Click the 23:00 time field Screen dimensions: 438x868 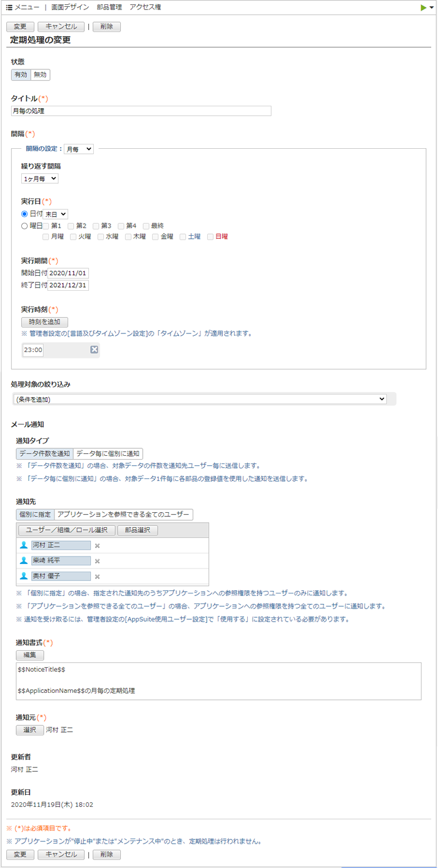coord(33,350)
